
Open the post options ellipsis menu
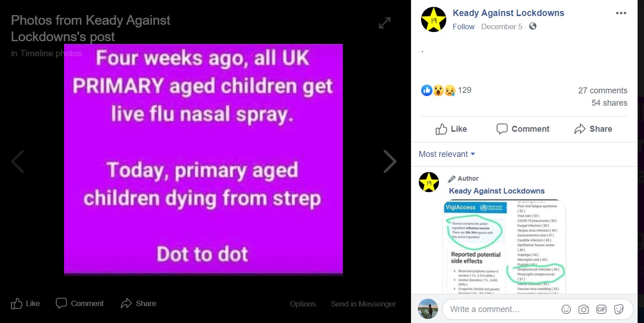tap(621, 13)
